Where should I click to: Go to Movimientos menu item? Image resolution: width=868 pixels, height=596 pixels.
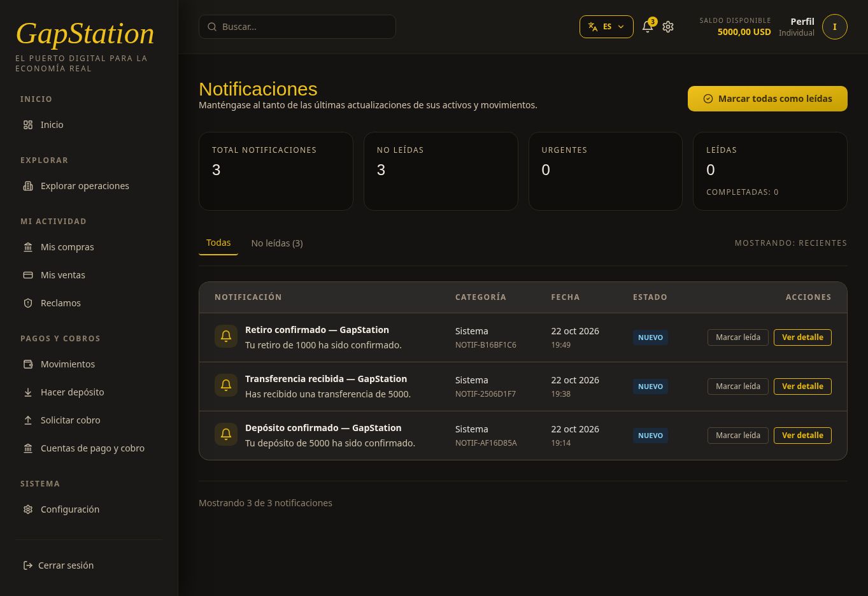(89, 364)
